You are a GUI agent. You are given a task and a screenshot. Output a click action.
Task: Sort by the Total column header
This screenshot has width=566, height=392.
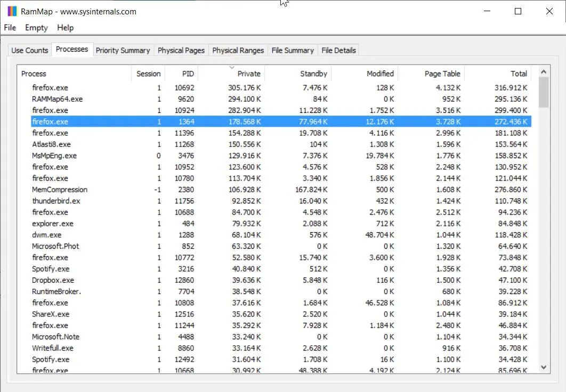point(498,73)
